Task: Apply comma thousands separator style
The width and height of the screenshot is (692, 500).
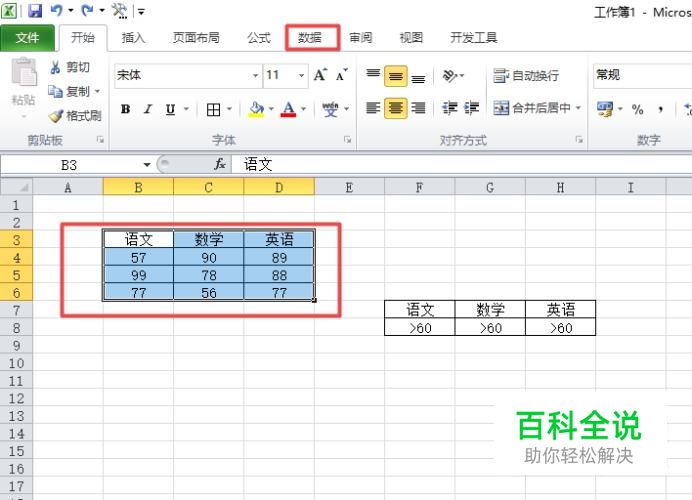Action: (x=661, y=109)
